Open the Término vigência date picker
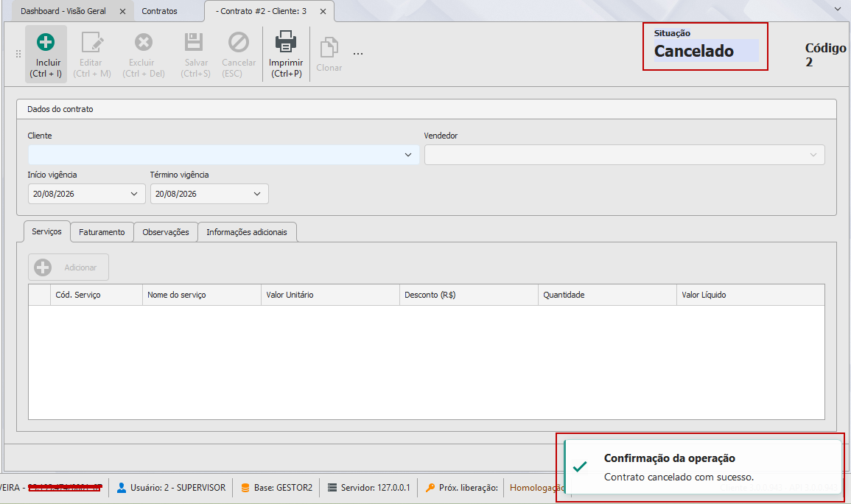The image size is (851, 504). point(257,194)
